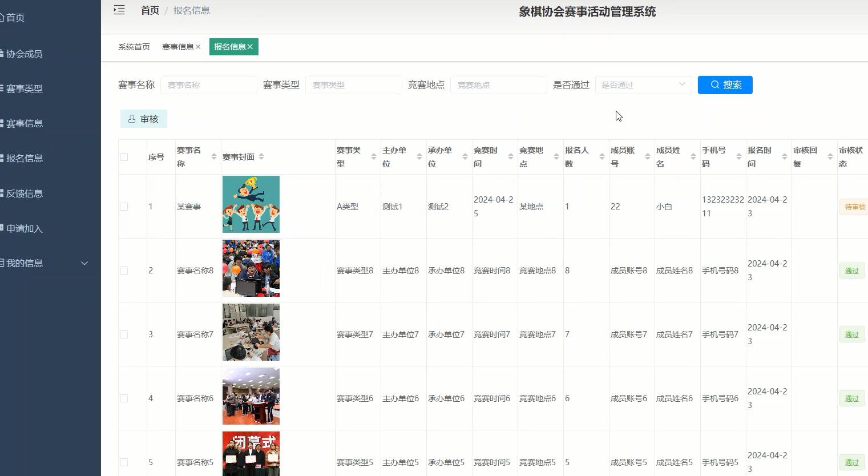Focus the 赛事类型 search input
The width and height of the screenshot is (868, 476).
click(x=354, y=85)
